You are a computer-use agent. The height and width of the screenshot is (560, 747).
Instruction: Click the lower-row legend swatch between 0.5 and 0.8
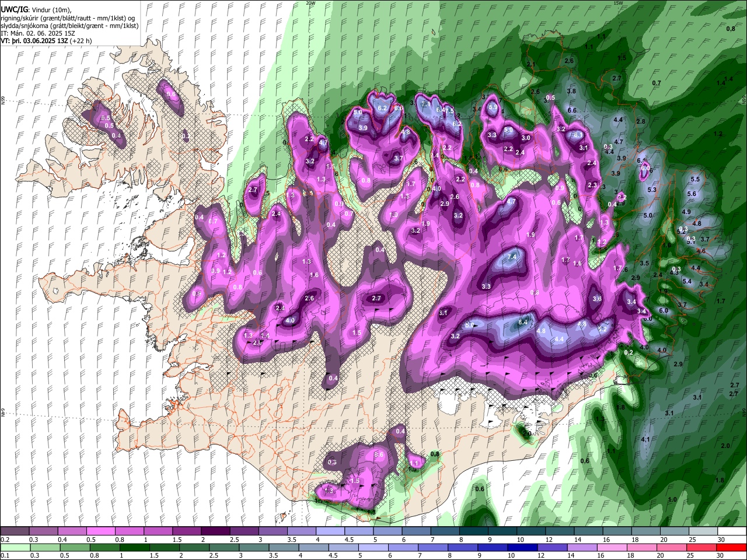coord(75,547)
